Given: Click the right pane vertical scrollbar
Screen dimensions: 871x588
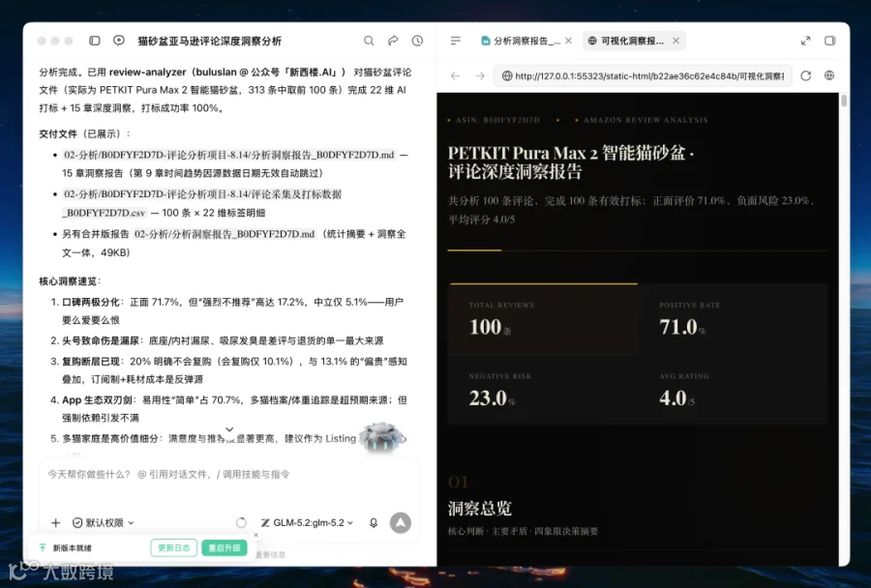Looking at the screenshot, I should coord(844,101).
